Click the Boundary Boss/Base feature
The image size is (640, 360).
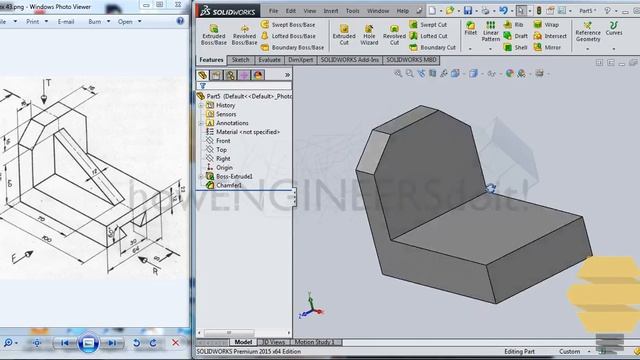(292, 47)
